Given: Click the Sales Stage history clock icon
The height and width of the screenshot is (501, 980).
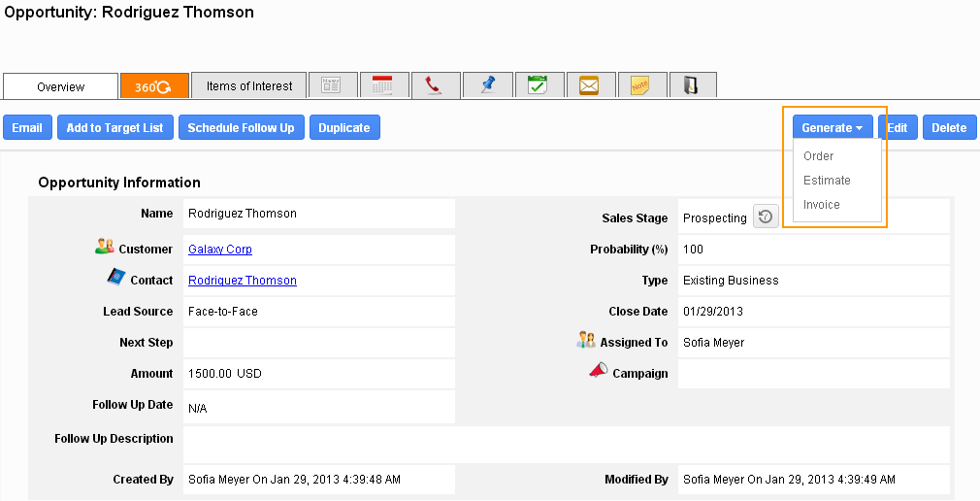Looking at the screenshot, I should (765, 217).
